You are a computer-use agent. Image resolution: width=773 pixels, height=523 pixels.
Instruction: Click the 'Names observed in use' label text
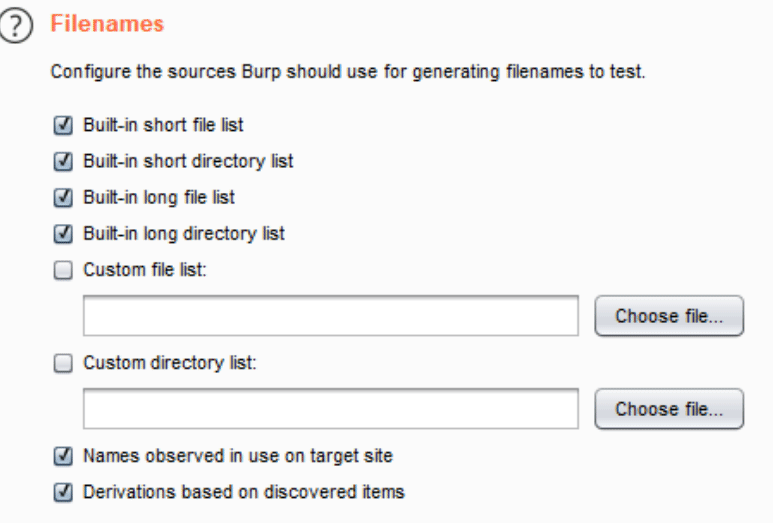click(238, 456)
